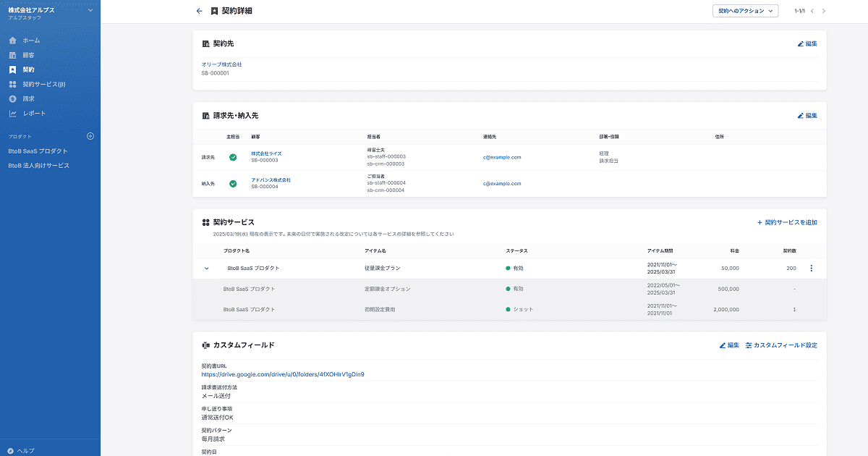Screen dimensions: 868x456
Task: Add a product with the plus icon
Action: coord(90,136)
